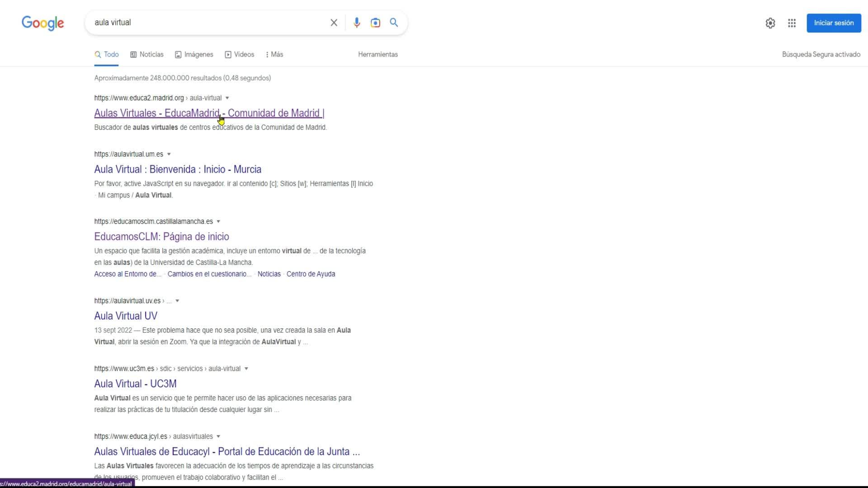
Task: Start voice search with microphone icon
Action: (x=357, y=23)
